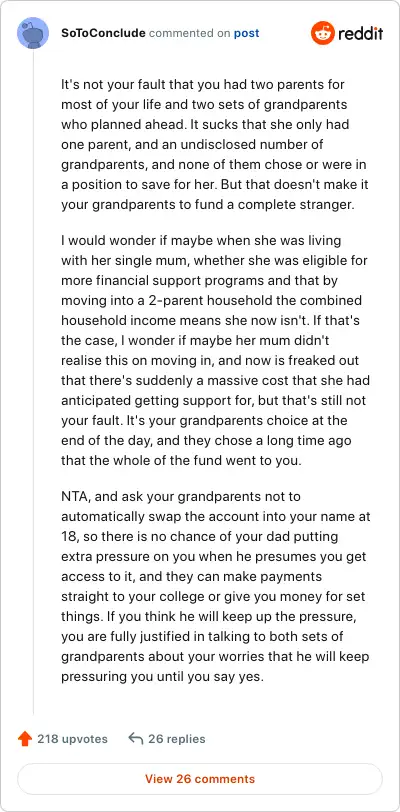Viewport: 400px width, 812px height.
Task: Click the orange upvote arrow icon
Action: pyautogui.click(x=24, y=738)
